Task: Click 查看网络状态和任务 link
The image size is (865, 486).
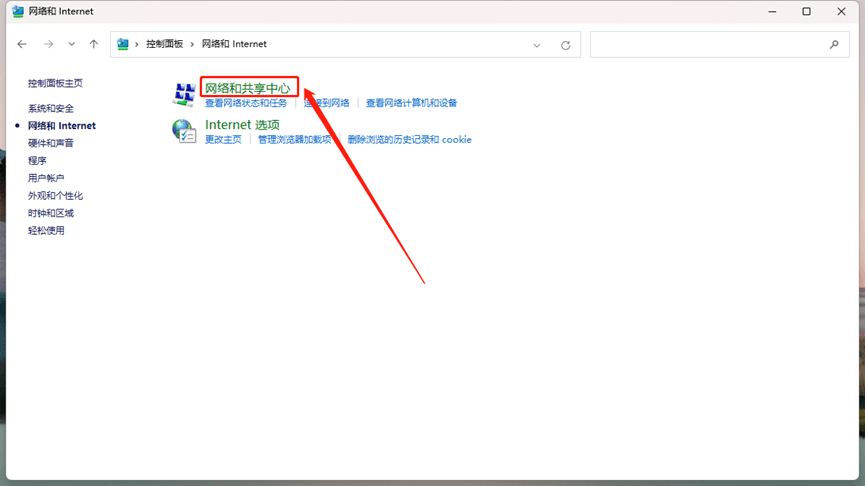Action: (x=246, y=103)
